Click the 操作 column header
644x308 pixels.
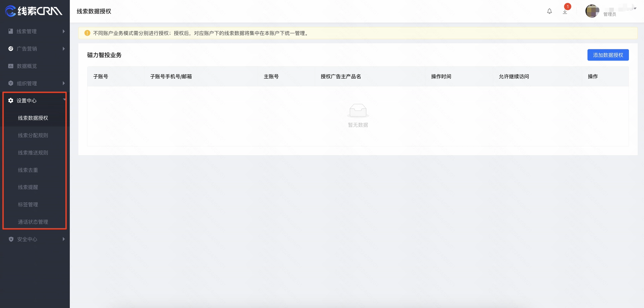tap(593, 77)
